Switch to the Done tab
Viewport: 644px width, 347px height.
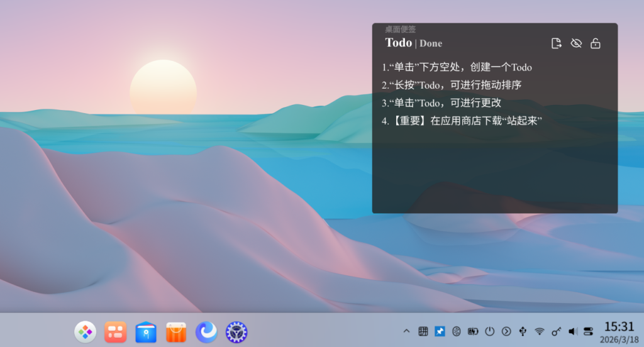click(431, 43)
